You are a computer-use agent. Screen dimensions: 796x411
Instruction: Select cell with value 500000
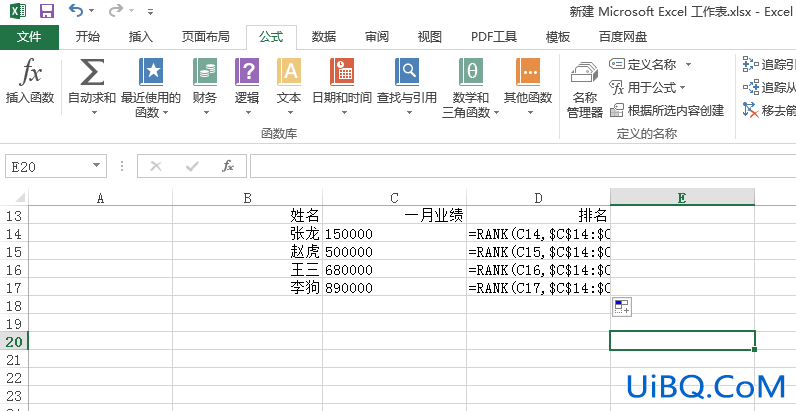tap(394, 252)
